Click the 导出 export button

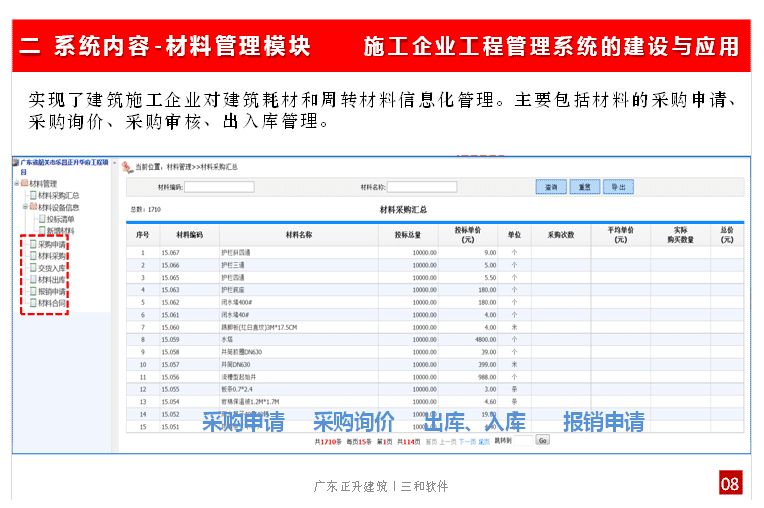[x=618, y=187]
